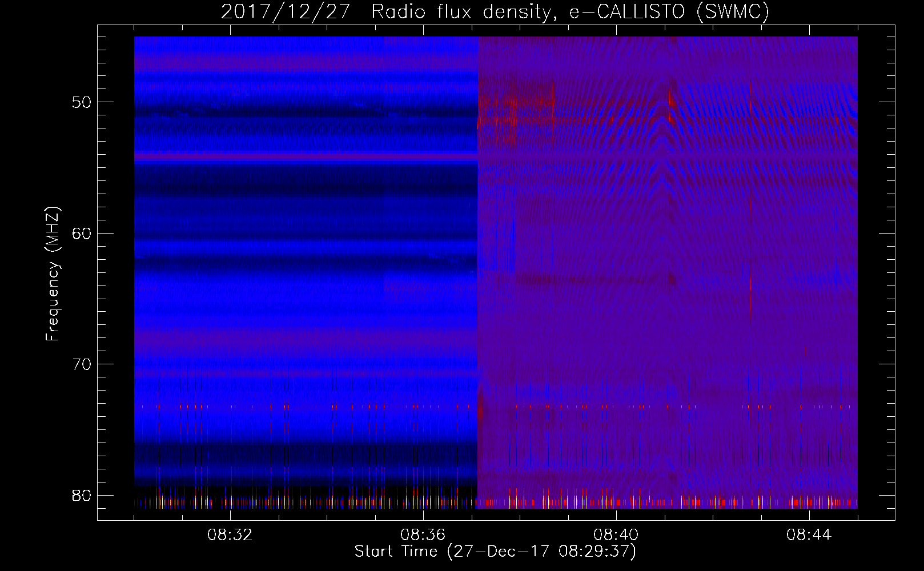
Task: Select the 08:36 time tick label
Action: click(x=423, y=535)
